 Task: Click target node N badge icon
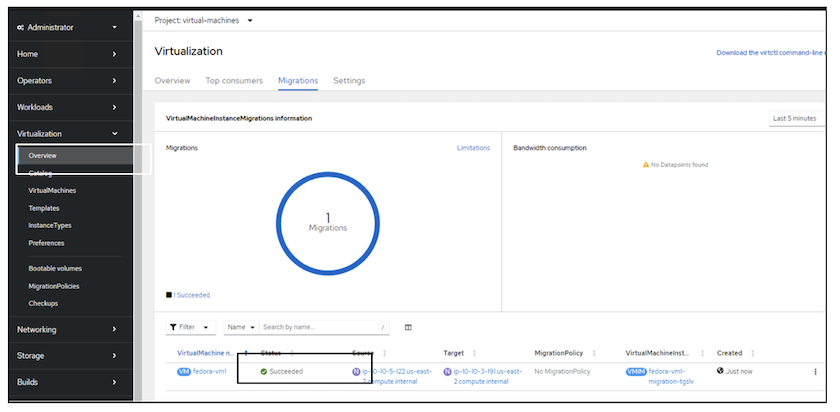(448, 372)
